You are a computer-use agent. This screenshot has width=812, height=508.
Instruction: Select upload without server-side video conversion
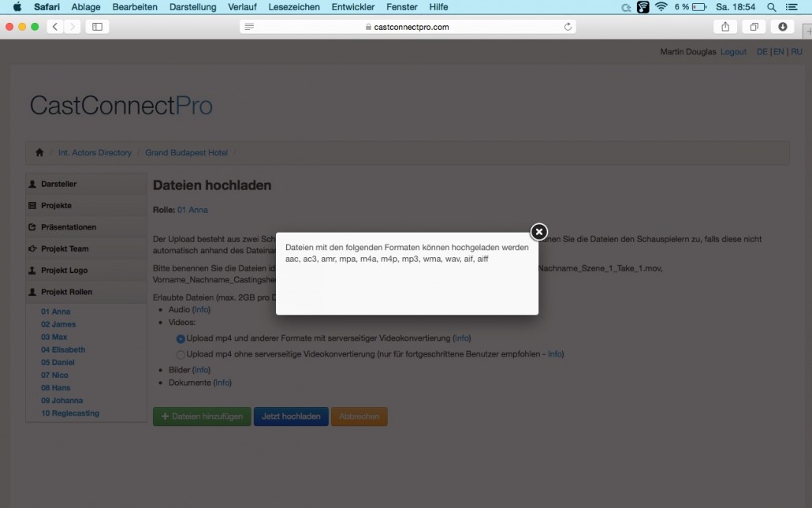click(x=181, y=354)
